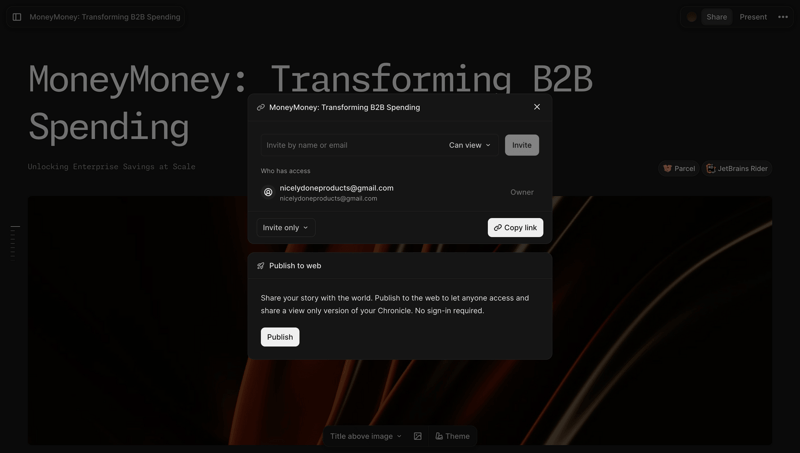Screen dimensions: 800x453
Task: Click the main heading MoneyMoney: Transforming B2B Spending
Action: (x=310, y=102)
